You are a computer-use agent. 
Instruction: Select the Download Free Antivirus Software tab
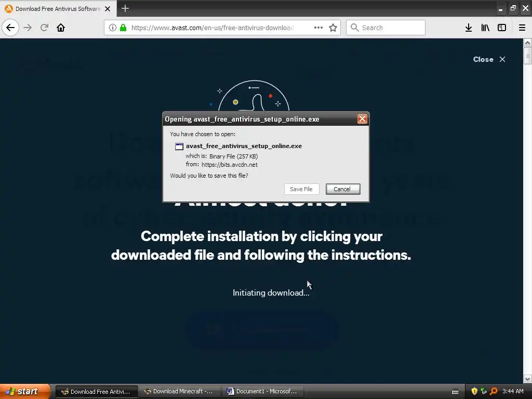pyautogui.click(x=58, y=8)
